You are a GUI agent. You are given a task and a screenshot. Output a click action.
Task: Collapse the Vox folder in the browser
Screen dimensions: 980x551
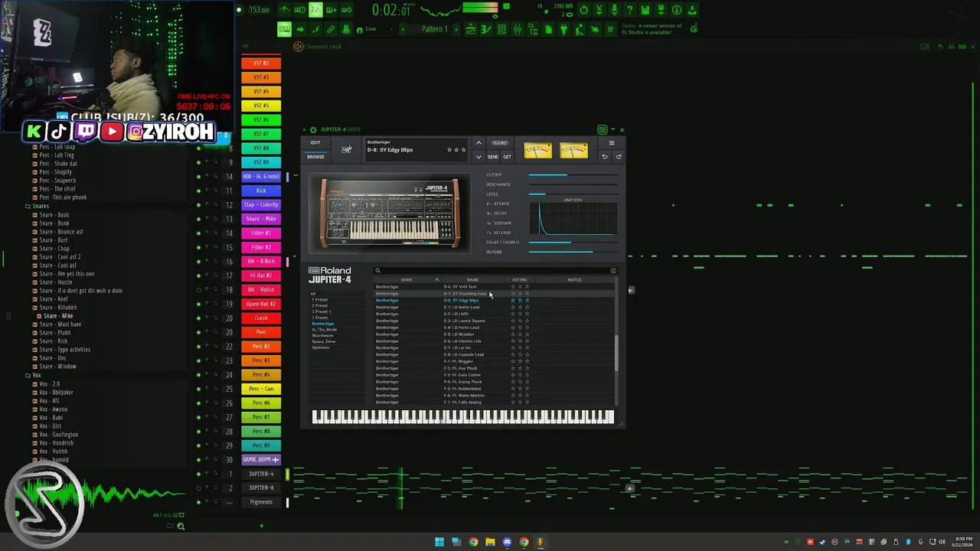point(28,375)
